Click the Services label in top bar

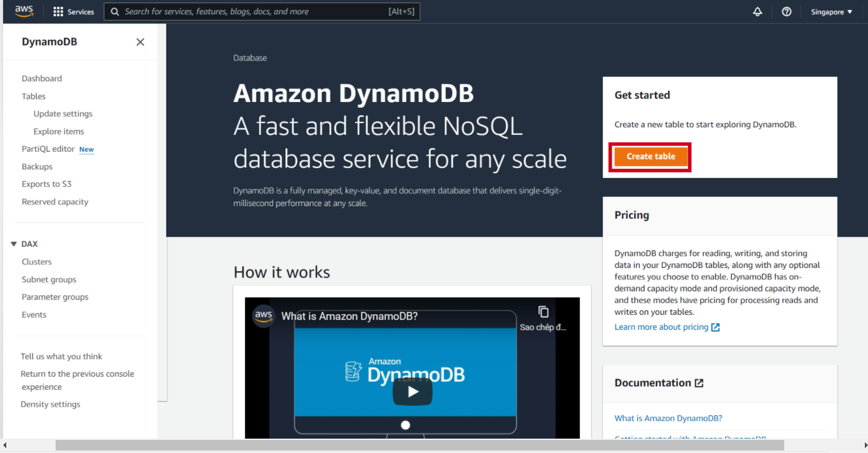81,12
